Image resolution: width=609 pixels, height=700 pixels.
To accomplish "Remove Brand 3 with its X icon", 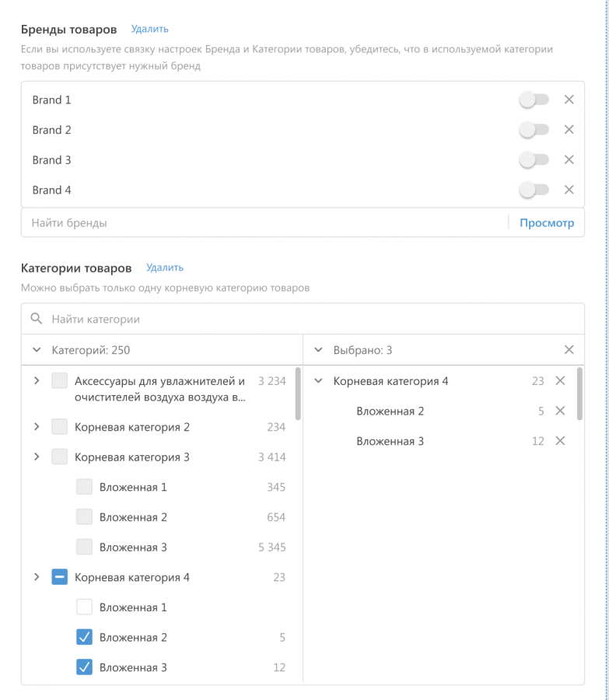I will 569,159.
